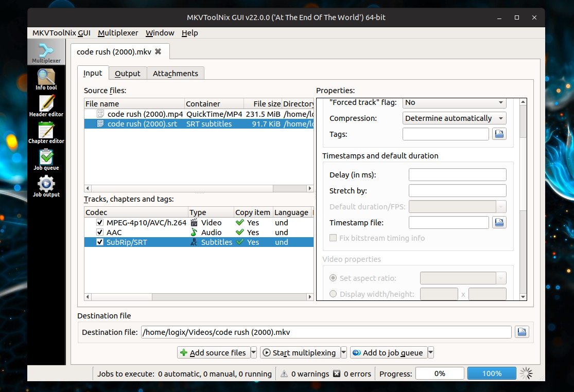Image resolution: width=574 pixels, height=392 pixels.
Task: Click the copy item checkmark for Subtitles track
Action: (240, 242)
